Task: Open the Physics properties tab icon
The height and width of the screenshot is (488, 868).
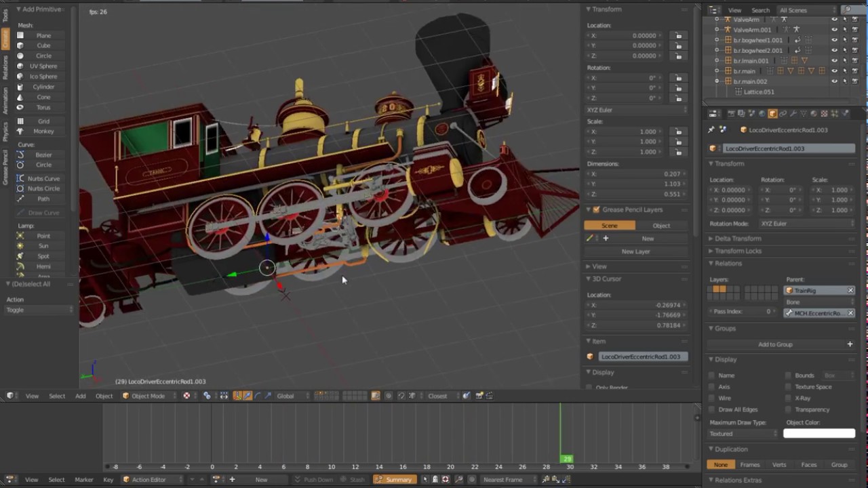Action: click(x=845, y=114)
